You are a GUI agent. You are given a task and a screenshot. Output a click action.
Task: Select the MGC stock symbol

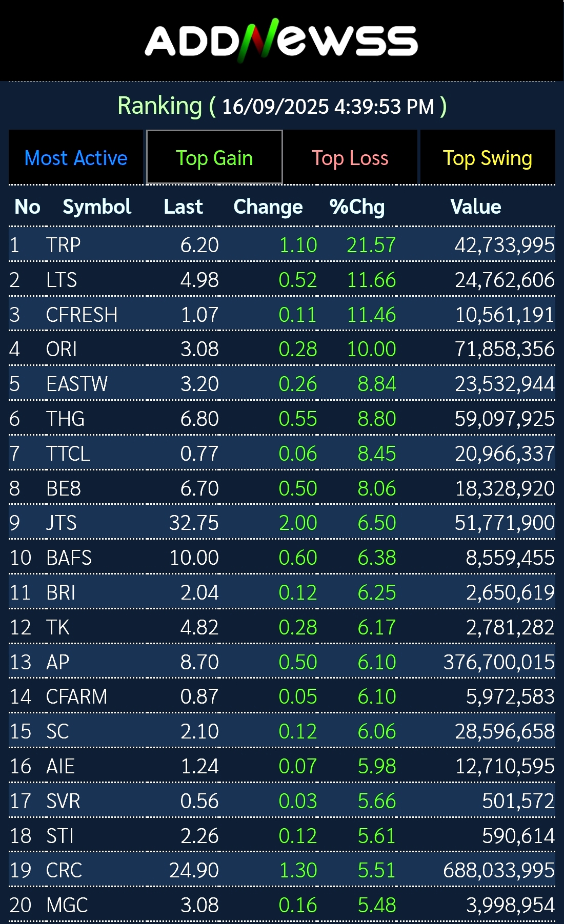pyautogui.click(x=67, y=905)
